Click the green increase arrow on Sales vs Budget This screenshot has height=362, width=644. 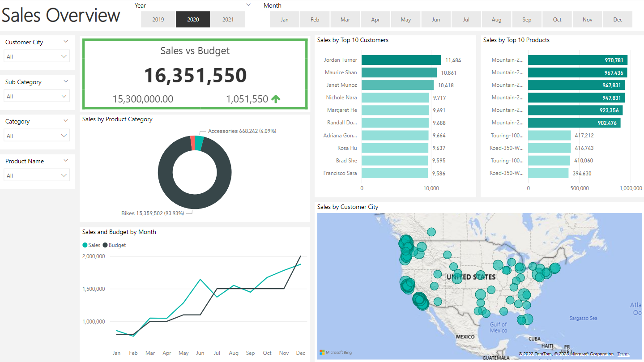(276, 99)
